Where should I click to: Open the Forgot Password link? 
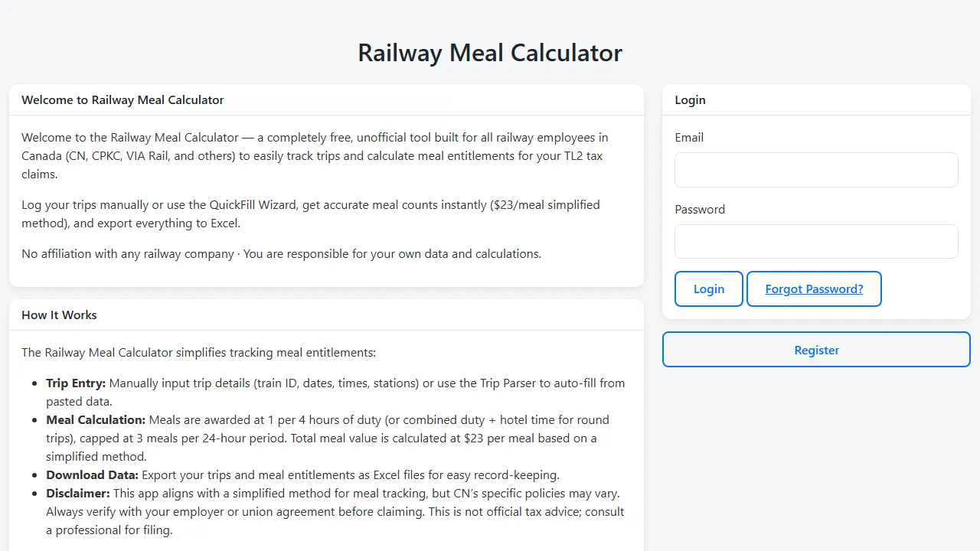click(x=814, y=289)
